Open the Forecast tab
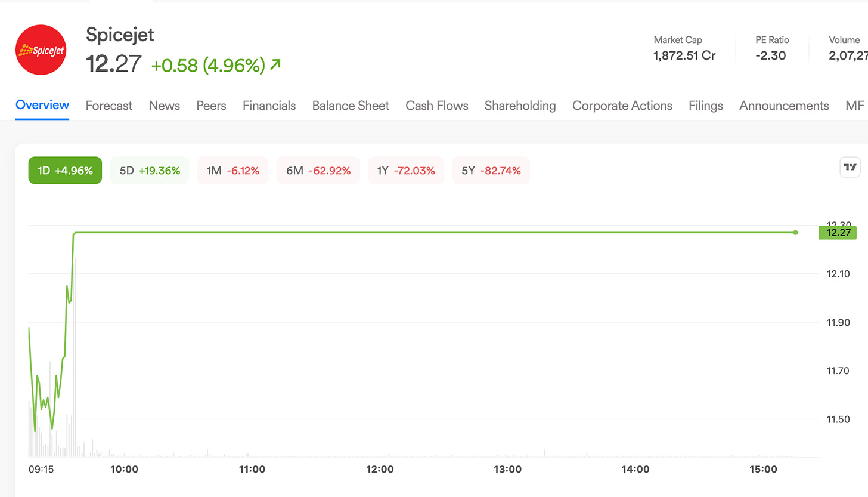The height and width of the screenshot is (497, 868). coord(109,106)
